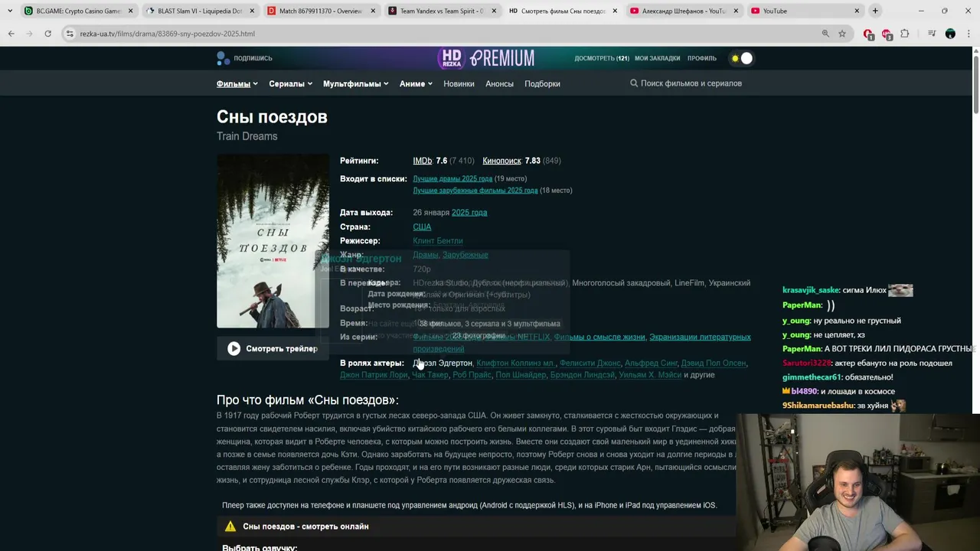Expand the Фильмы dropdown menu
Screen dimensions: 980x551
point(237,84)
